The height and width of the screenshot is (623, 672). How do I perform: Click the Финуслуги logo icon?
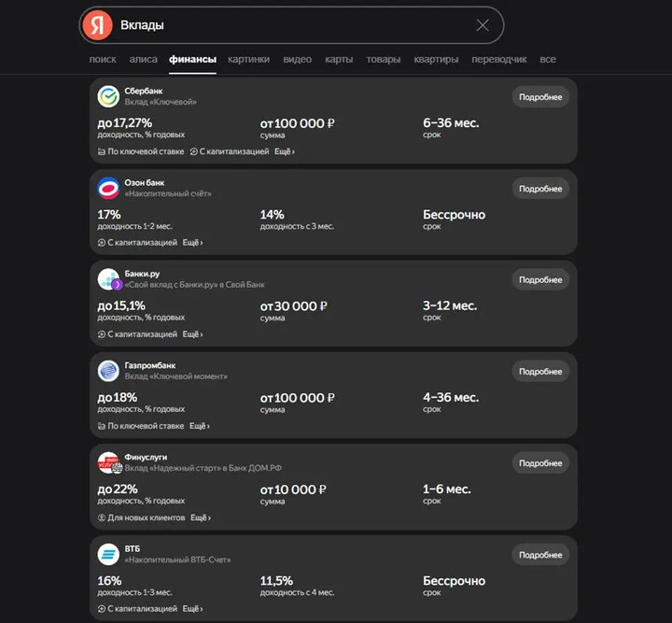point(108,462)
